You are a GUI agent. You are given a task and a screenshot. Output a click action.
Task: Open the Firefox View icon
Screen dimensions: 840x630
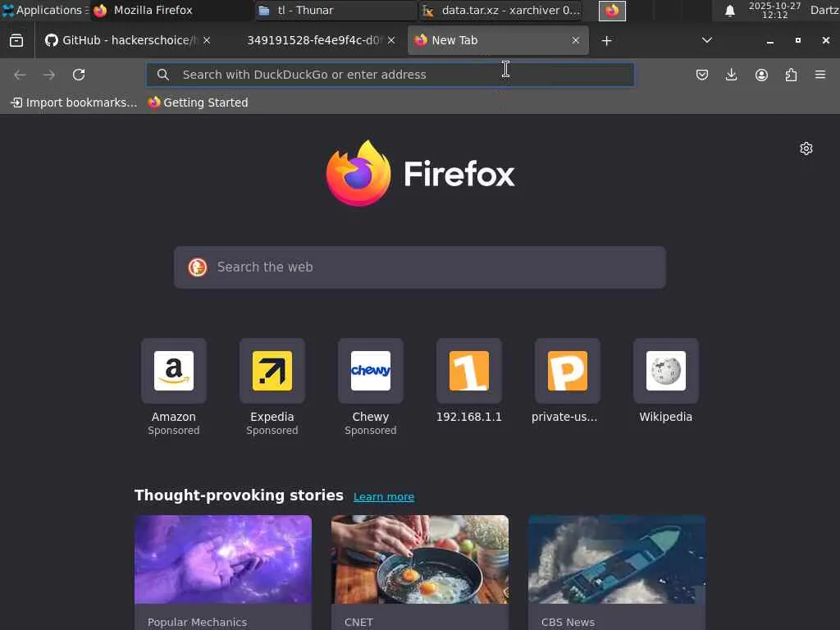click(x=16, y=40)
